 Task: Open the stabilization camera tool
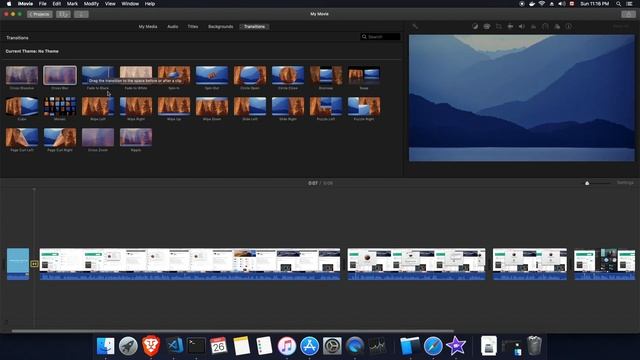click(510, 27)
